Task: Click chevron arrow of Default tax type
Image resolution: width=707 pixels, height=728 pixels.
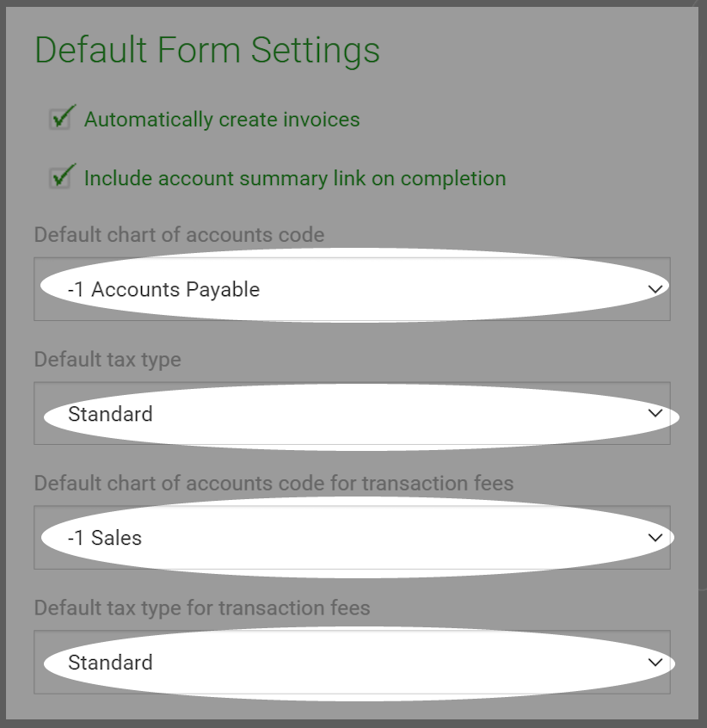Action: [x=655, y=413]
